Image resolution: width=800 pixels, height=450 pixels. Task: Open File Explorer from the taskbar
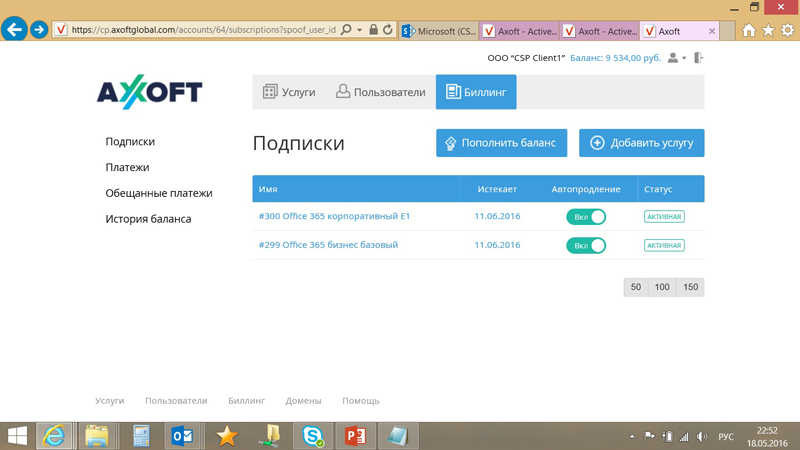point(96,436)
